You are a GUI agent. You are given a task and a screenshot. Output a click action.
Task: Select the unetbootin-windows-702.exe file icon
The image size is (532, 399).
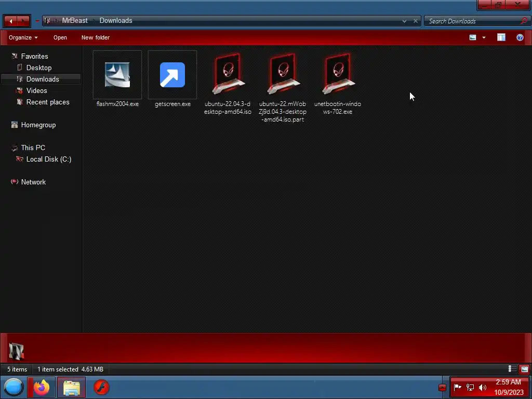(x=338, y=74)
